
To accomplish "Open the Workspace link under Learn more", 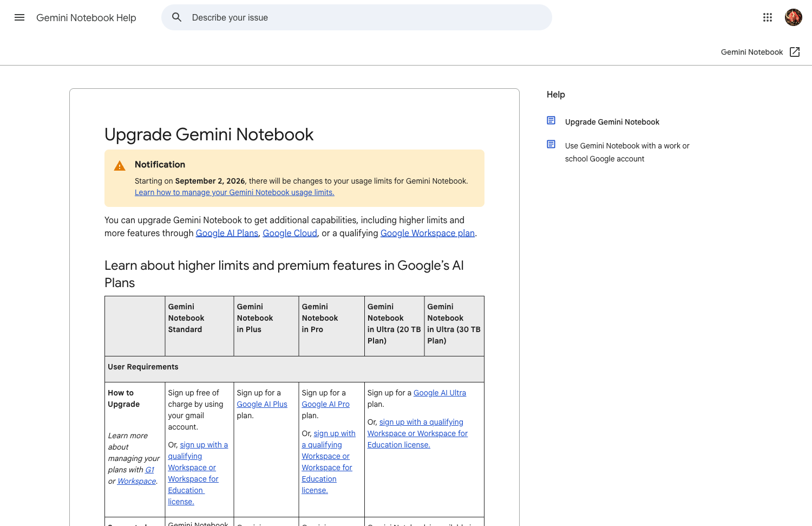I will pos(136,481).
